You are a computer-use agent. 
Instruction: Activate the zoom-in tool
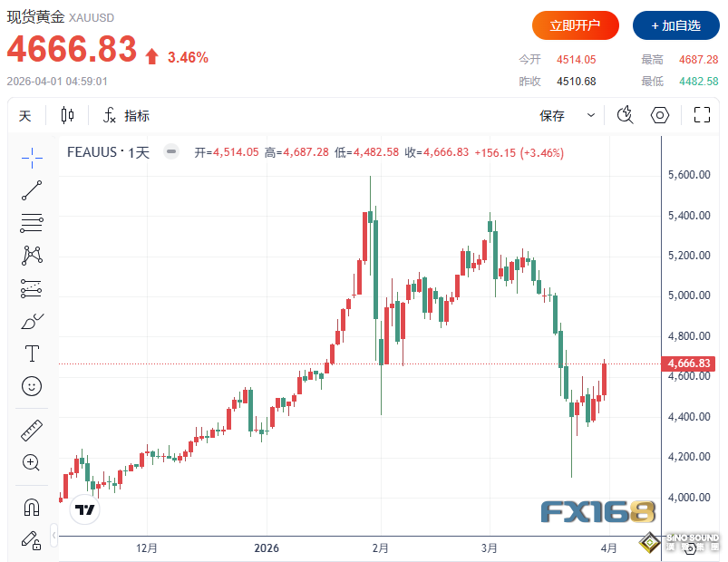[x=32, y=462]
